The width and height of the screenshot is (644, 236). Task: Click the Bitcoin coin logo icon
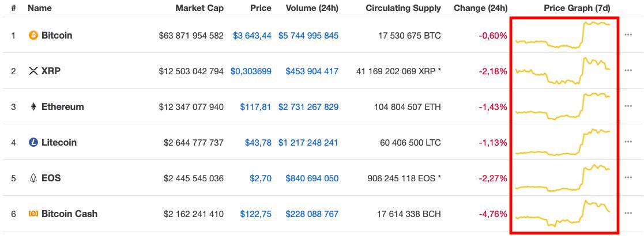pyautogui.click(x=33, y=36)
